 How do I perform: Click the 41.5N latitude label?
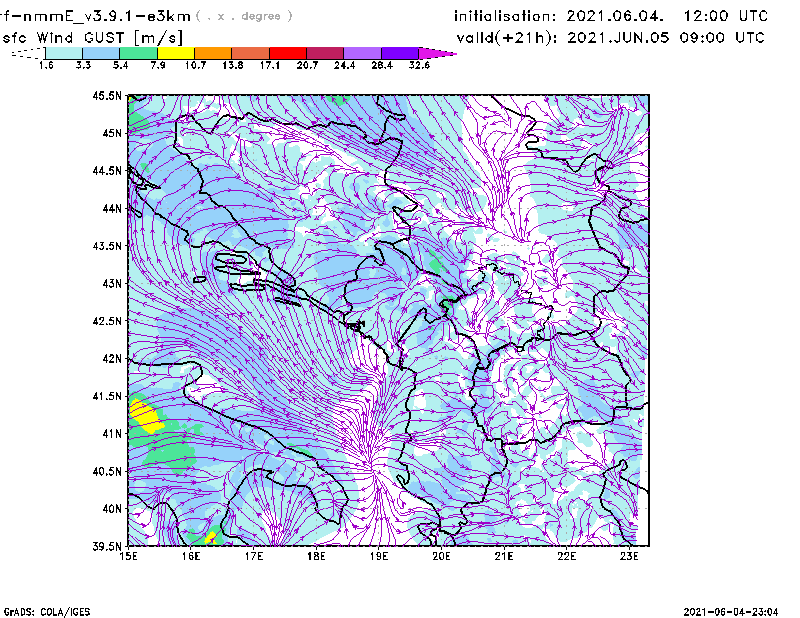[107, 396]
